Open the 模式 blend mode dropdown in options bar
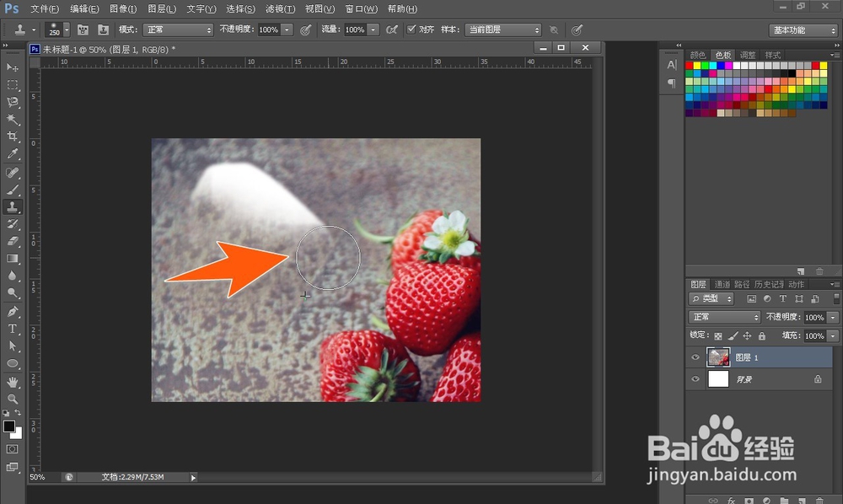The width and height of the screenshot is (843, 504). coord(179,29)
